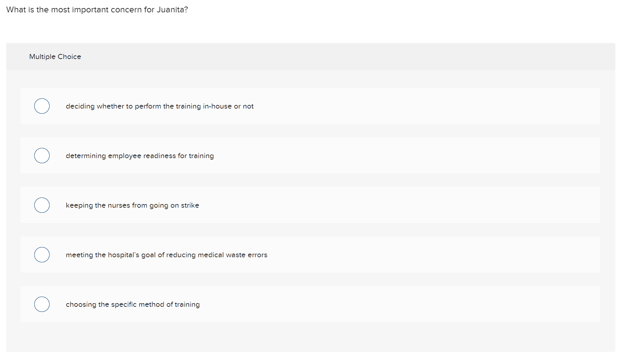Viewport: 627px width, 364px height.
Task: Click the third answer option row
Action: [x=132, y=205]
